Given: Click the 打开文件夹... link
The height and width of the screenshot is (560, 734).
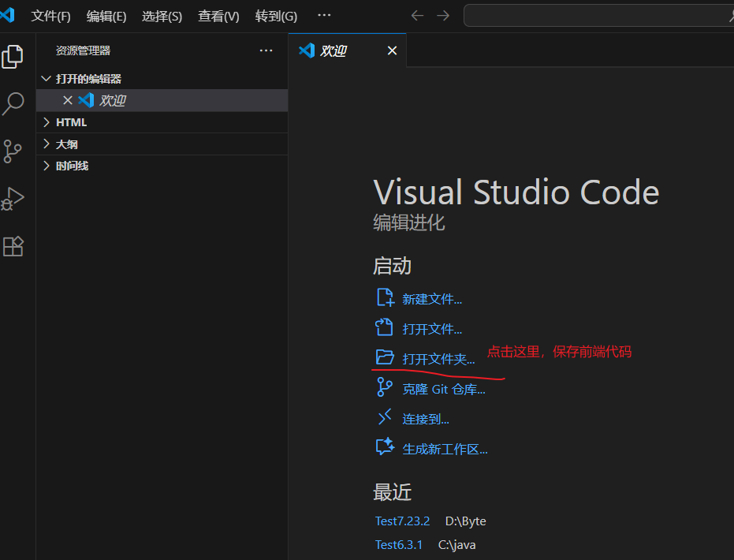Looking at the screenshot, I should pos(438,359).
